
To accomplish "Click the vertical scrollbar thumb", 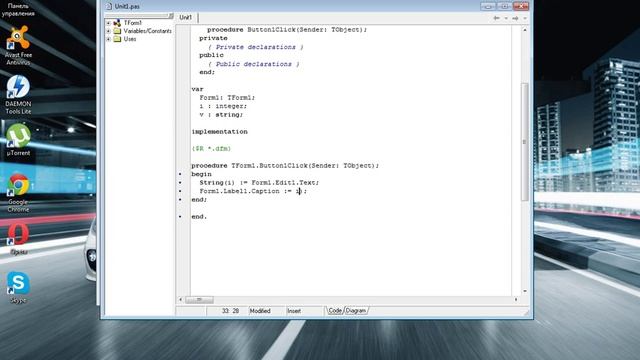I will (525, 142).
